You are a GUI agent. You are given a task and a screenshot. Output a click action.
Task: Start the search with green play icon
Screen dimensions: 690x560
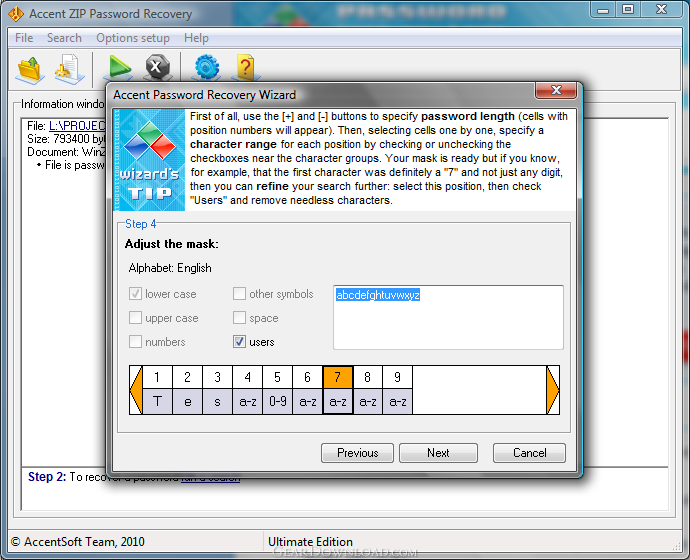coord(119,68)
